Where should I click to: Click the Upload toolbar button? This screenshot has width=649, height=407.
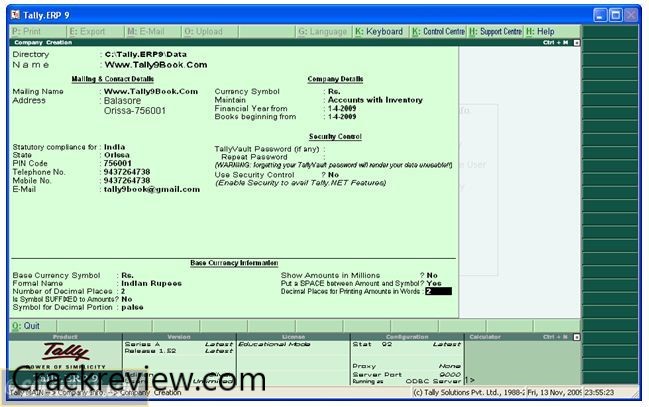[203, 32]
